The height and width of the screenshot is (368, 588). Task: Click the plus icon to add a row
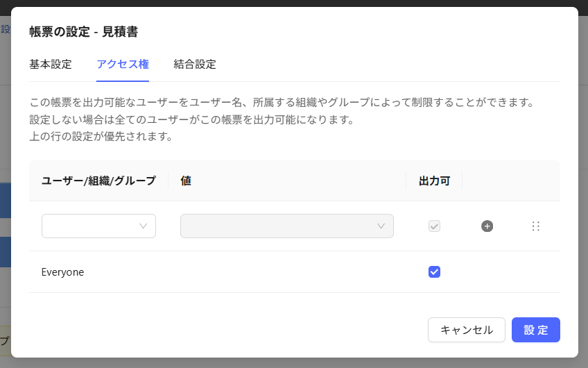click(487, 226)
